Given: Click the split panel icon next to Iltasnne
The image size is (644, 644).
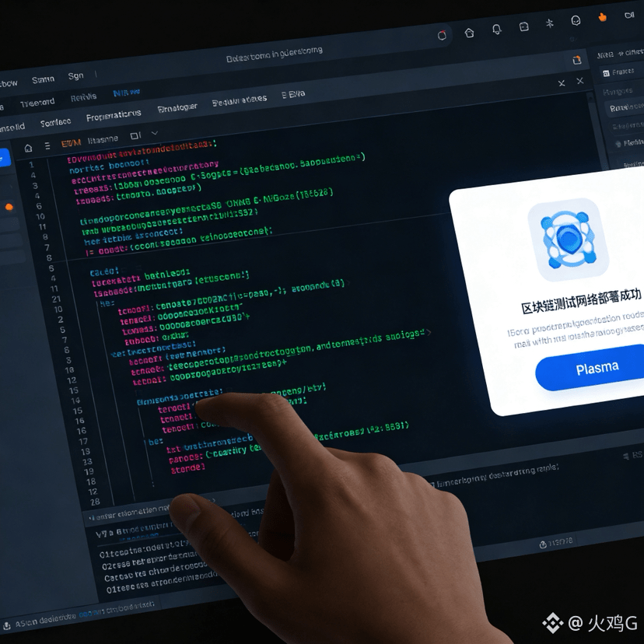Looking at the screenshot, I should (135, 135).
